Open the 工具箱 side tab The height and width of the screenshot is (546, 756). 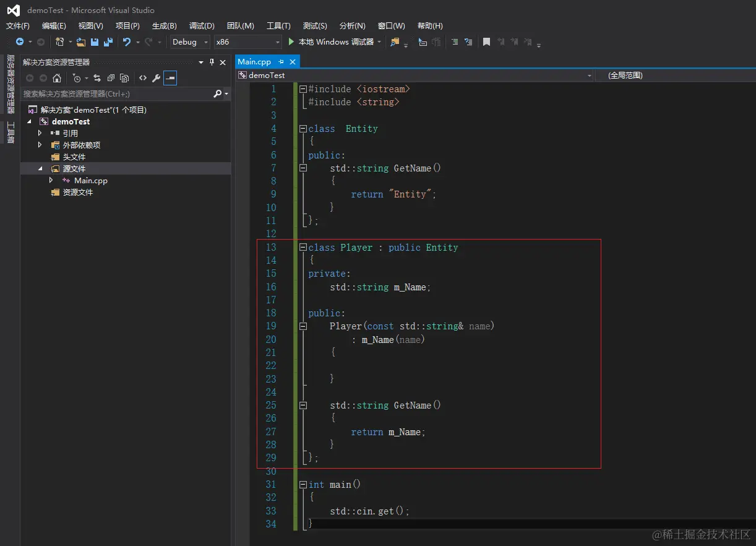pos(10,132)
